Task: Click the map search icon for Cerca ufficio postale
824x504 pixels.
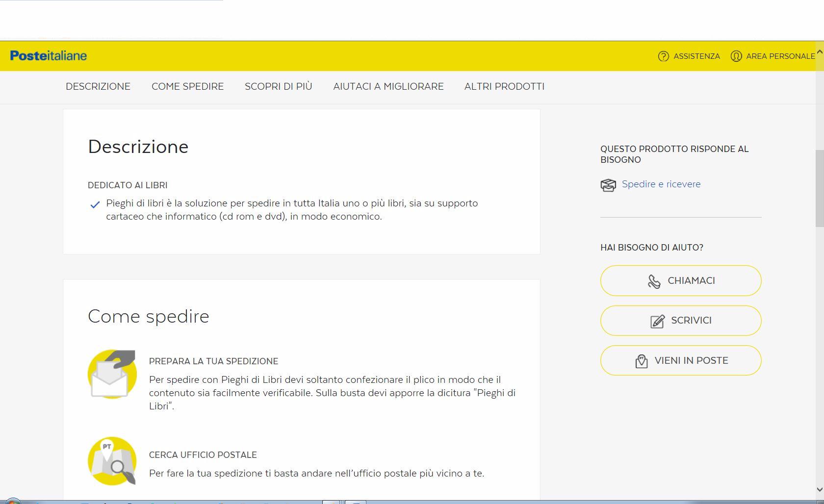Action: click(x=112, y=461)
